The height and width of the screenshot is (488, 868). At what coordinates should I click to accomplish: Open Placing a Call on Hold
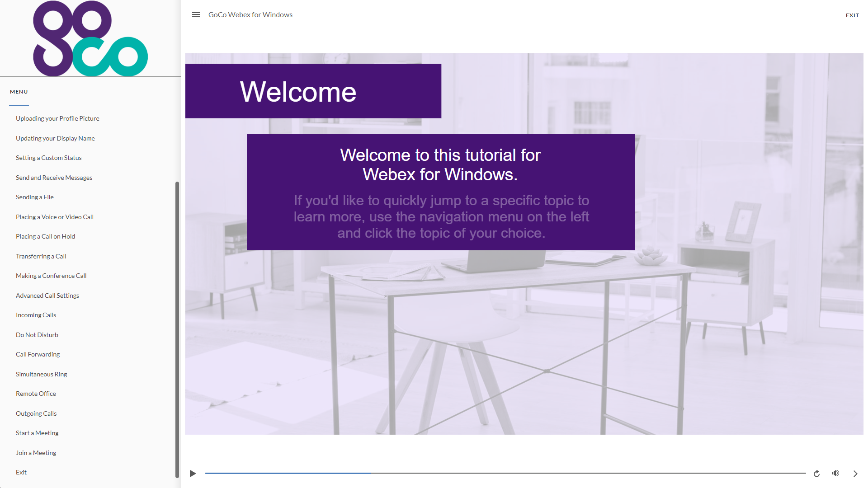(x=45, y=236)
